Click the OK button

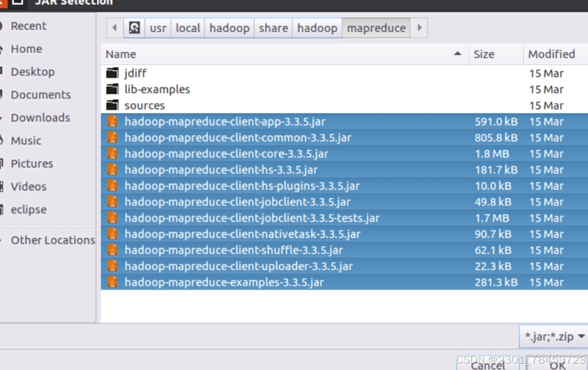click(x=556, y=365)
